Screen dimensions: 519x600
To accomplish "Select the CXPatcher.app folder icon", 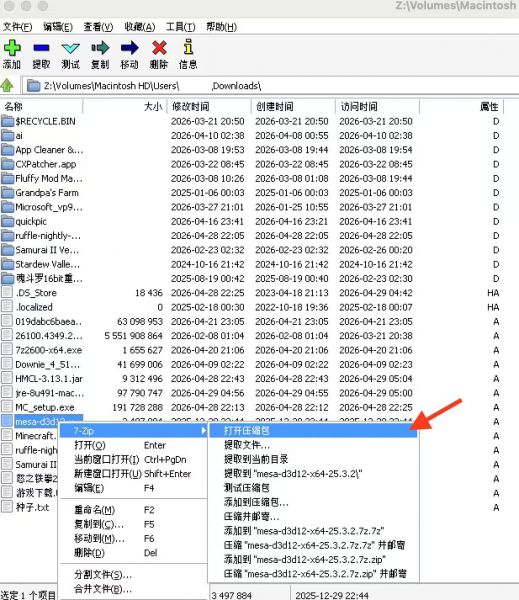I will pyautogui.click(x=7, y=165).
